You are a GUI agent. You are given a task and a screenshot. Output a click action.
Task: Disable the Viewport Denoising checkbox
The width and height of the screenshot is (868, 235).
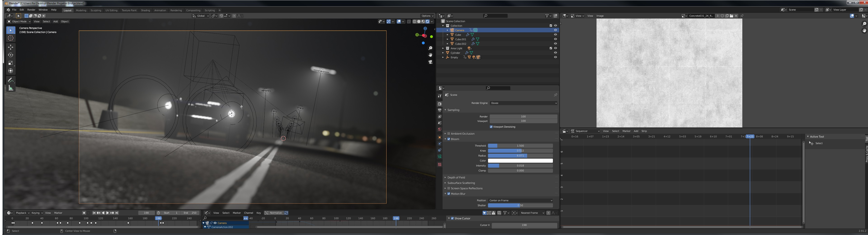(x=491, y=127)
